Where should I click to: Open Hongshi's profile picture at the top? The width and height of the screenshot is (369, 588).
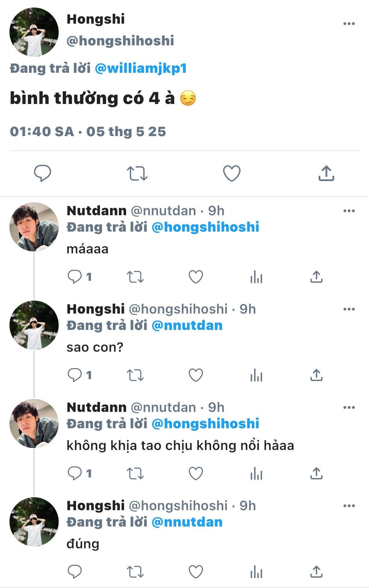(34, 32)
